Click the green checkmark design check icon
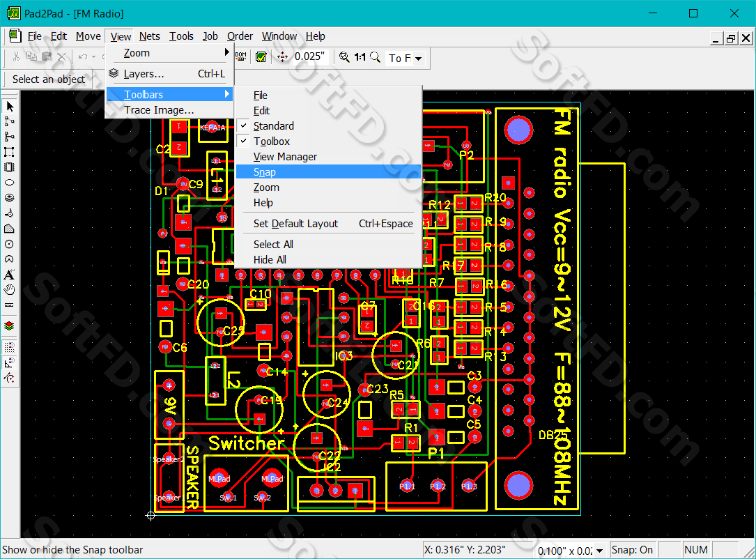Viewport: 756px width, 559px height. [261, 57]
